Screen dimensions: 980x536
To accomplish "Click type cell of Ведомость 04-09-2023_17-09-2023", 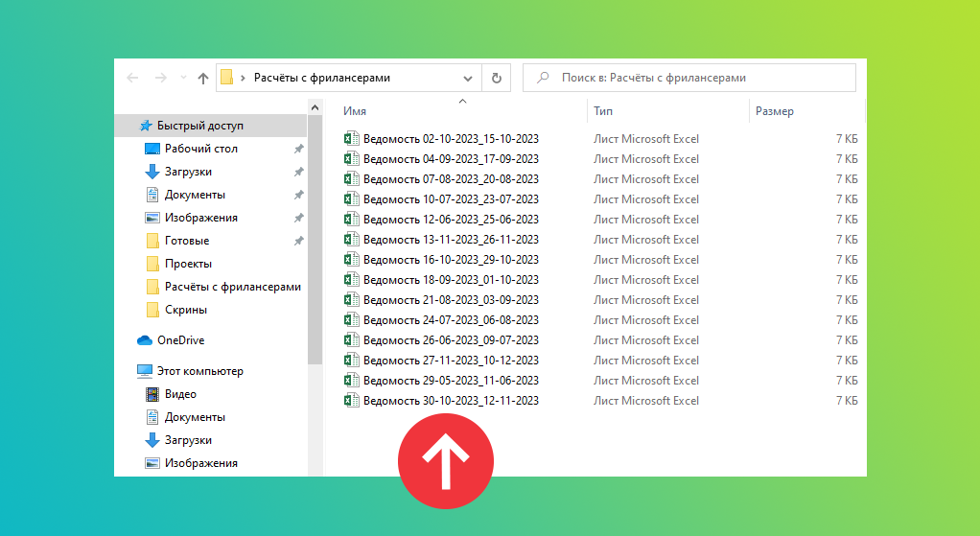I will [x=646, y=158].
